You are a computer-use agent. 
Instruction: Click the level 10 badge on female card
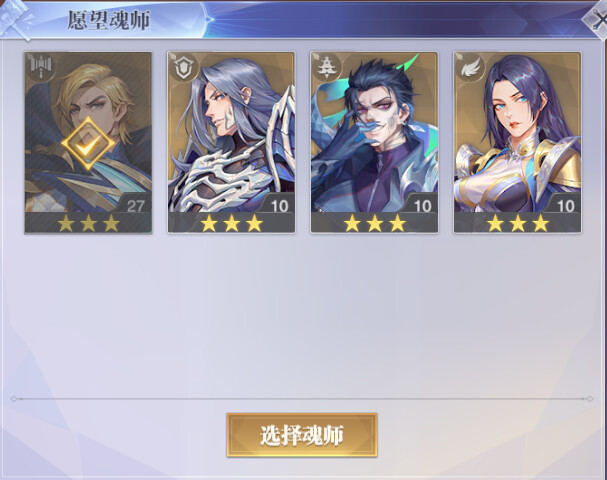pos(566,206)
